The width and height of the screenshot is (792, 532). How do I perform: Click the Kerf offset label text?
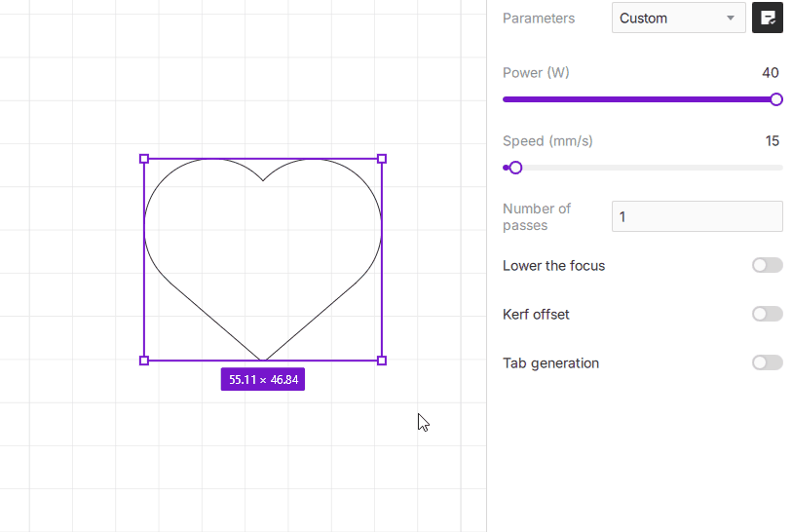(x=536, y=315)
